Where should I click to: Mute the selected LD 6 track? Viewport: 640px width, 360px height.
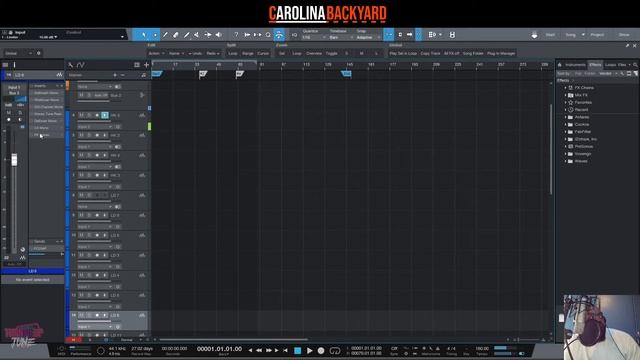point(81,316)
